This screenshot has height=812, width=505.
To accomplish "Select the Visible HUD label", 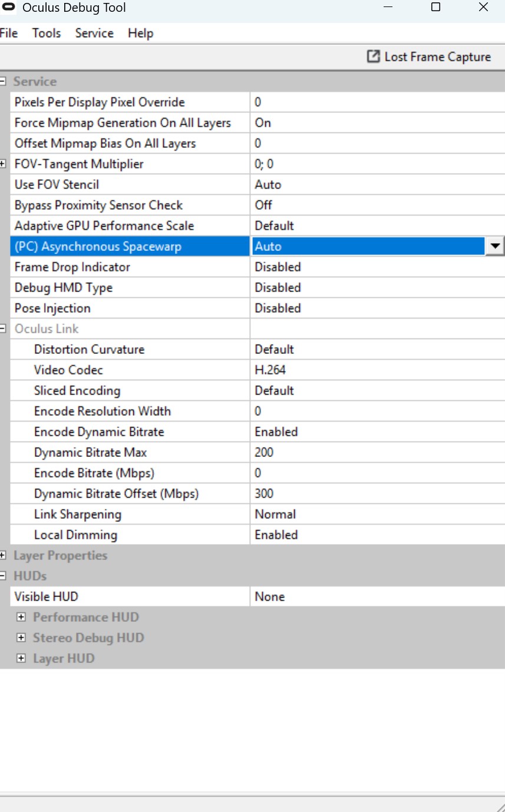I will (x=46, y=596).
